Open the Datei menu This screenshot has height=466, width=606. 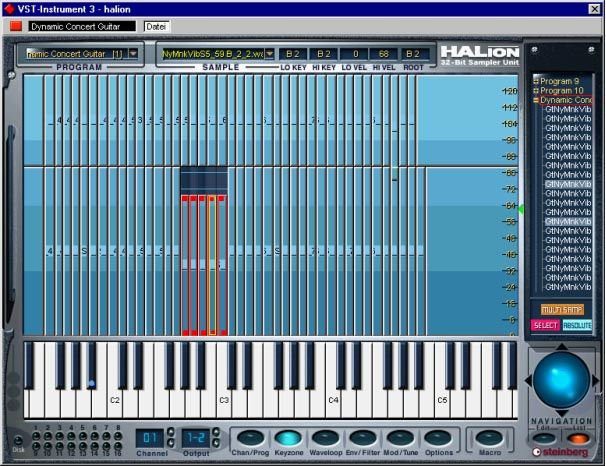(x=156, y=27)
